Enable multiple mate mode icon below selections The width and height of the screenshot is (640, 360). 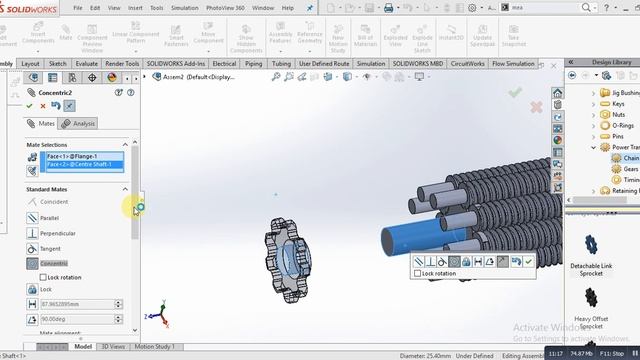[x=32, y=171]
